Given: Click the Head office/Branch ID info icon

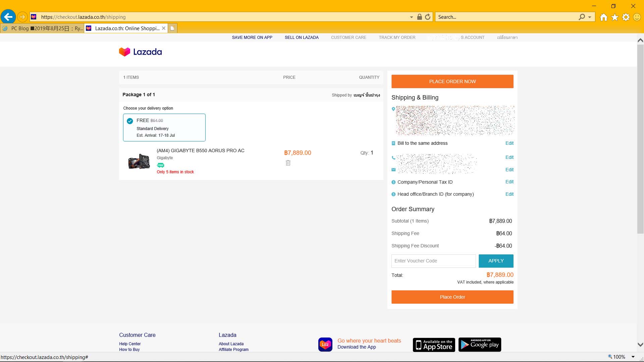Looking at the screenshot, I should pyautogui.click(x=393, y=194).
